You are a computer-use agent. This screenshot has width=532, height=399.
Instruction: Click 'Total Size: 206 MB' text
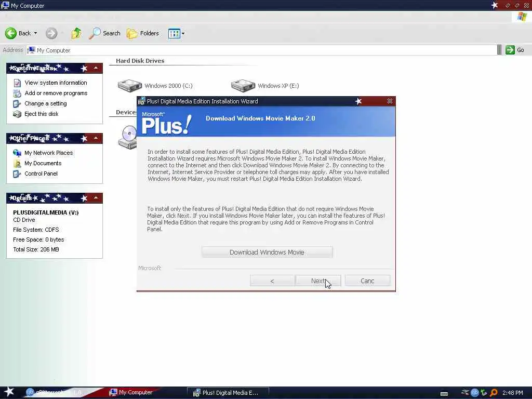36,249
